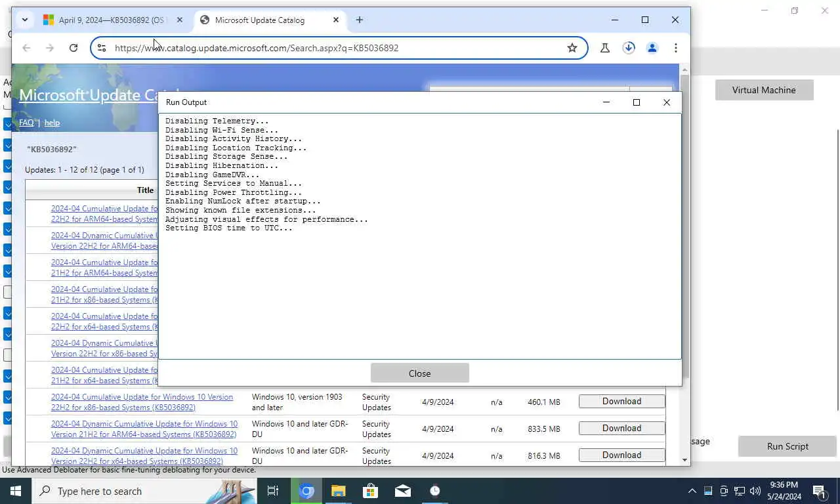The image size is (840, 504).
Task: Open a new Chrome tab
Action: coord(360,20)
